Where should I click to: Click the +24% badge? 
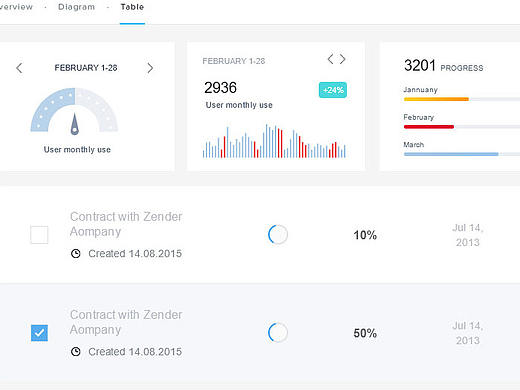pos(333,90)
